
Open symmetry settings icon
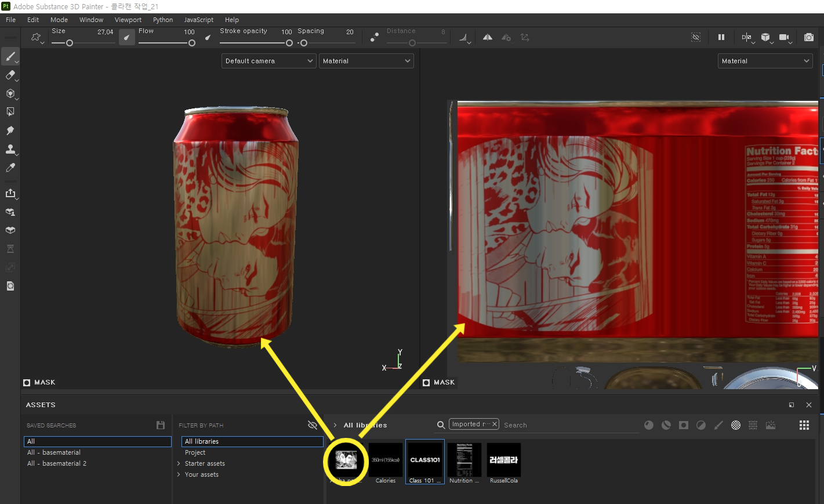(506, 37)
